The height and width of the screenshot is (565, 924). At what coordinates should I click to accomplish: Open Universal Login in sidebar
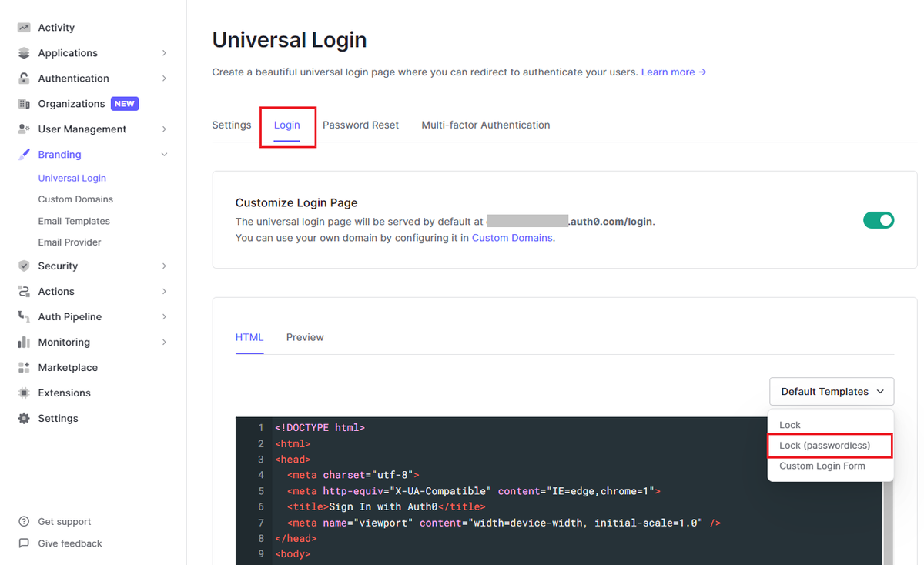tap(72, 179)
